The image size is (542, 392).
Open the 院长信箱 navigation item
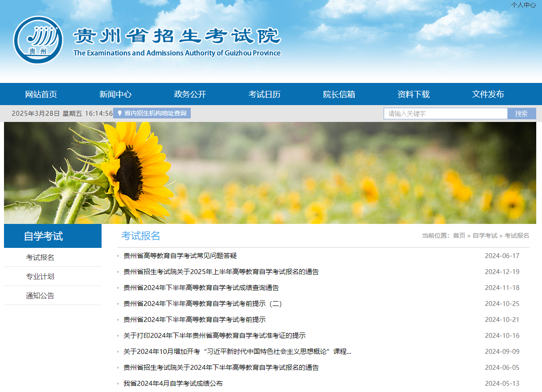pos(339,94)
